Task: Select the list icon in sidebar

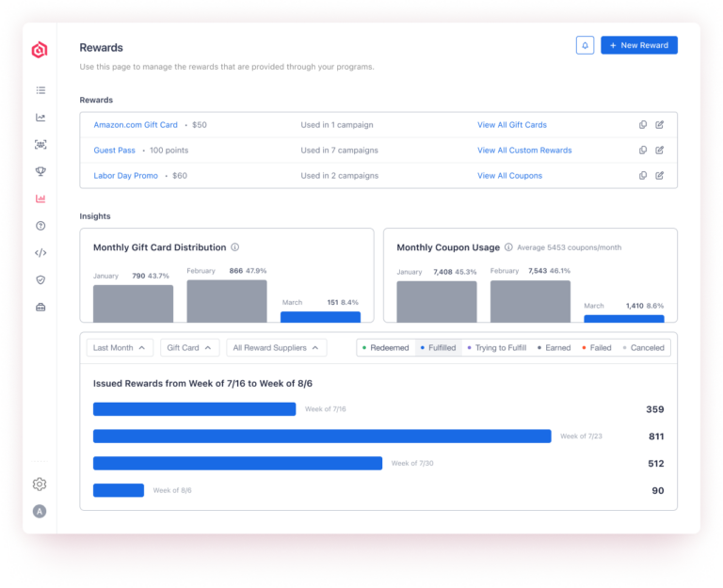Action: [40, 90]
